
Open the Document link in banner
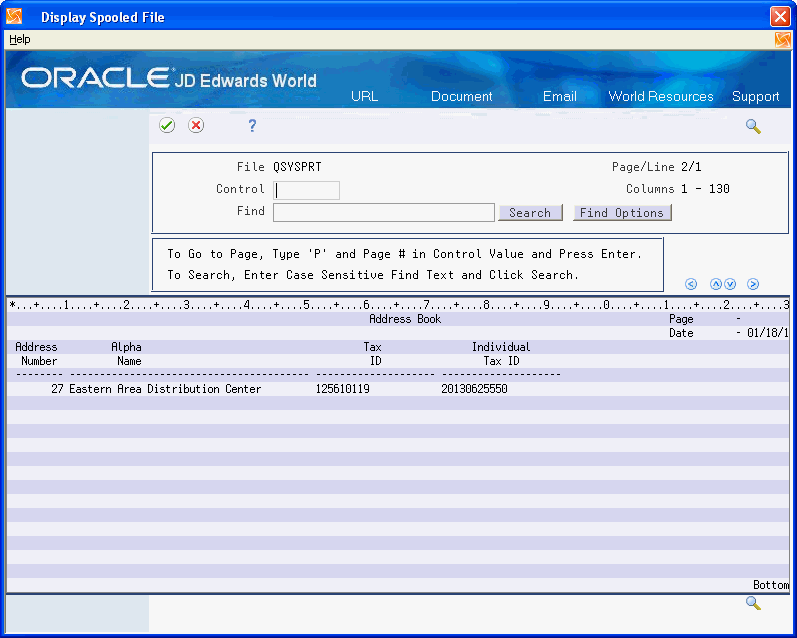(x=462, y=96)
